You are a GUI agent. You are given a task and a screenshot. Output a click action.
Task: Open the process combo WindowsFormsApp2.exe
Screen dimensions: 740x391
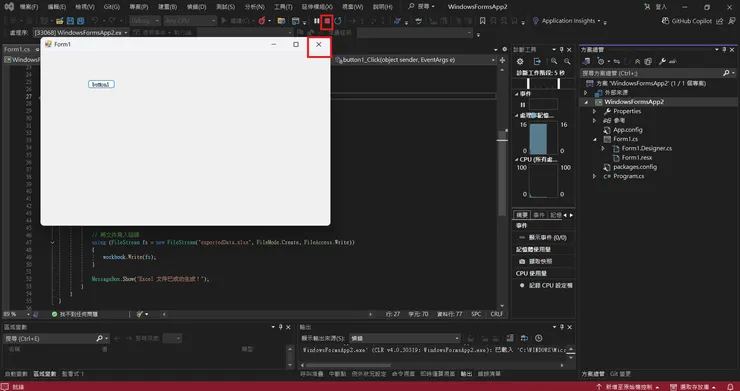click(81, 33)
